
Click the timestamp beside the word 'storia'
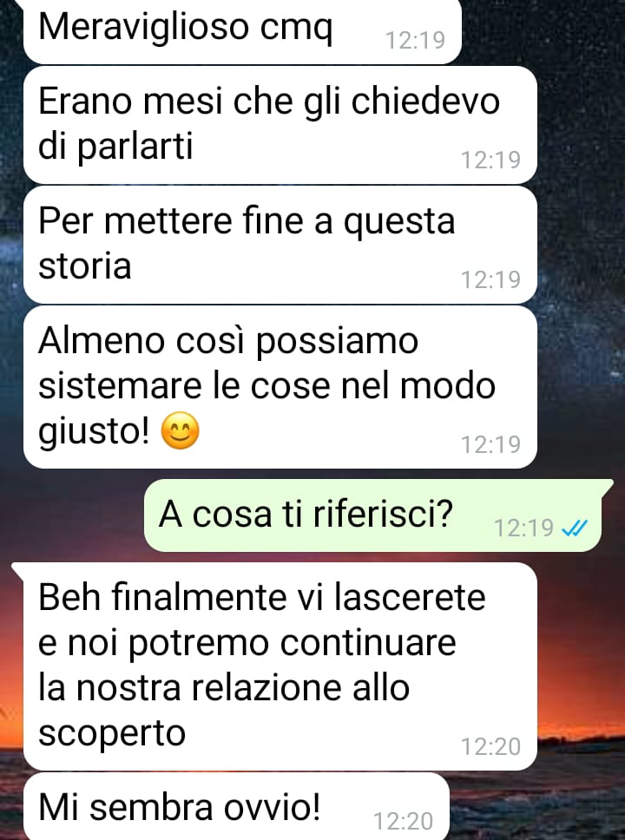(x=491, y=279)
